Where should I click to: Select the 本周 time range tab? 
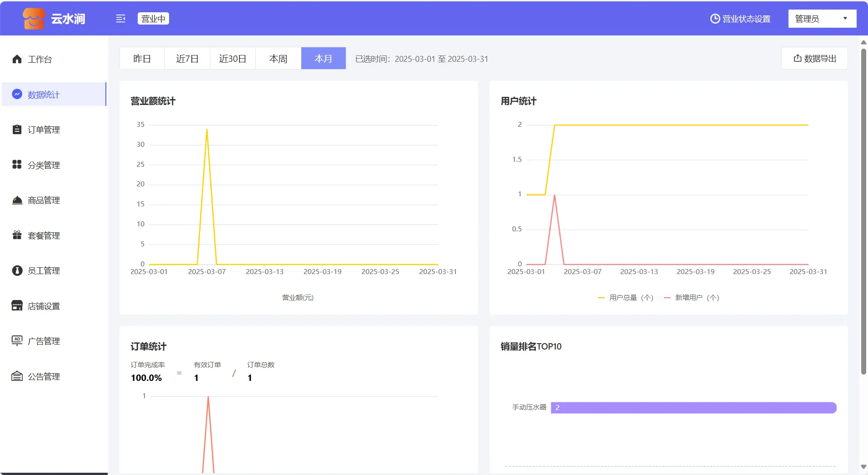pos(278,59)
